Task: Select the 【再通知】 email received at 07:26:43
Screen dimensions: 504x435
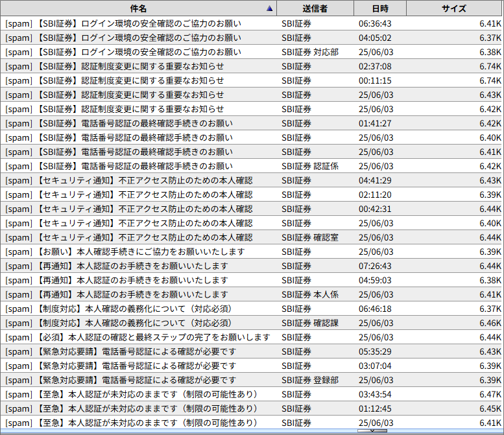Action: tap(251, 266)
